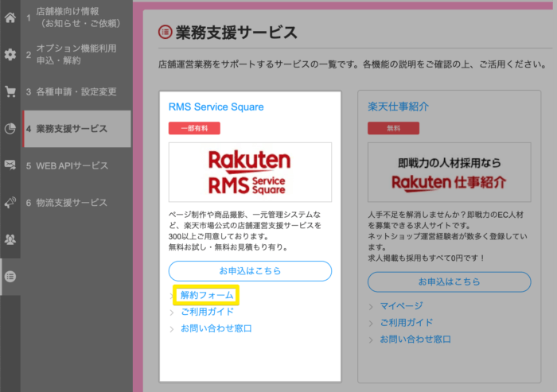Open menu 2 オプション機能利用申込・解約
Screen dimensions: 557x392
tap(76, 54)
